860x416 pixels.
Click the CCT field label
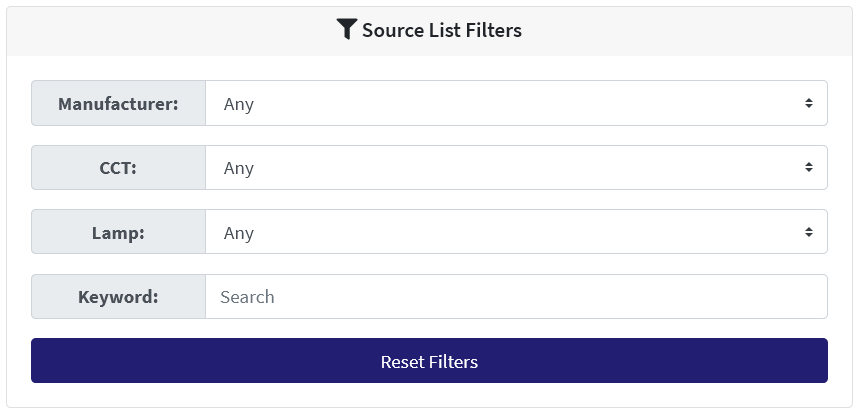pos(118,168)
